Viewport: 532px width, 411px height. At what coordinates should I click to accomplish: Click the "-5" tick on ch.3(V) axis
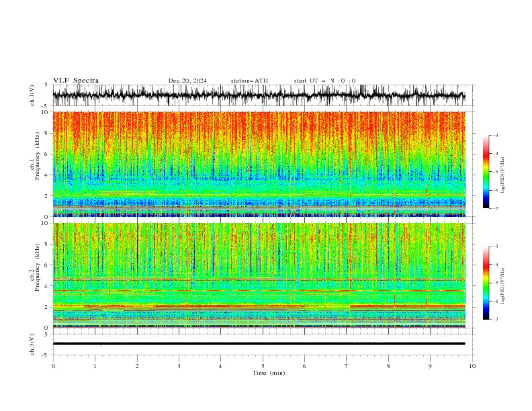click(45, 355)
